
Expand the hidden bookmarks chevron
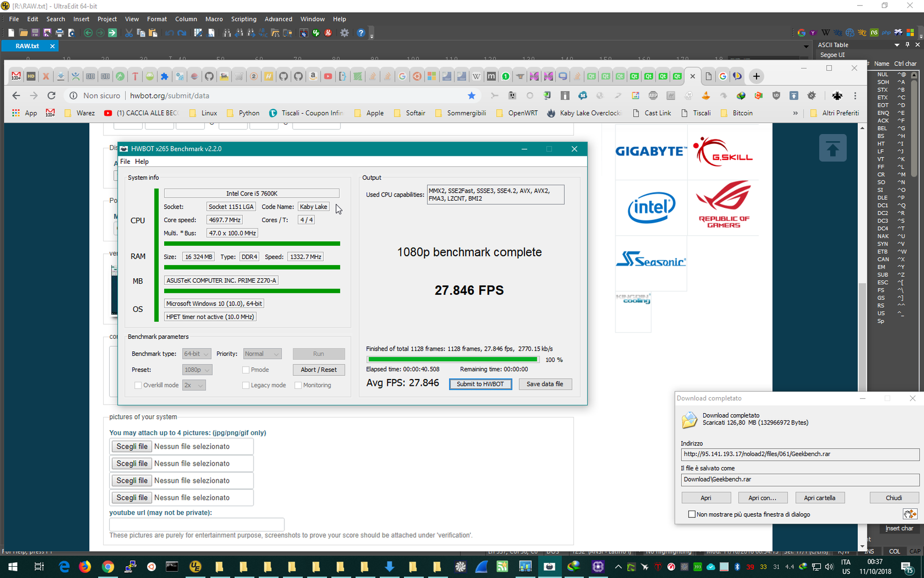pos(795,113)
